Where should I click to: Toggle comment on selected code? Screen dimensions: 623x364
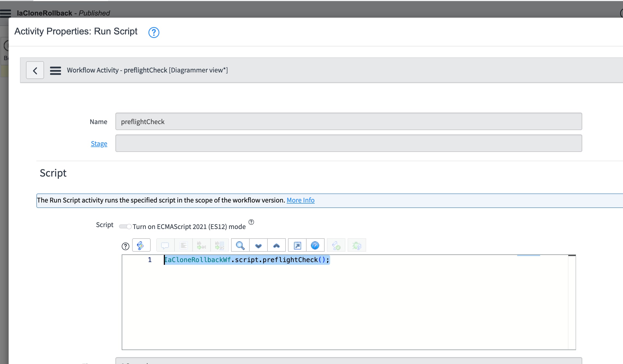(x=165, y=245)
